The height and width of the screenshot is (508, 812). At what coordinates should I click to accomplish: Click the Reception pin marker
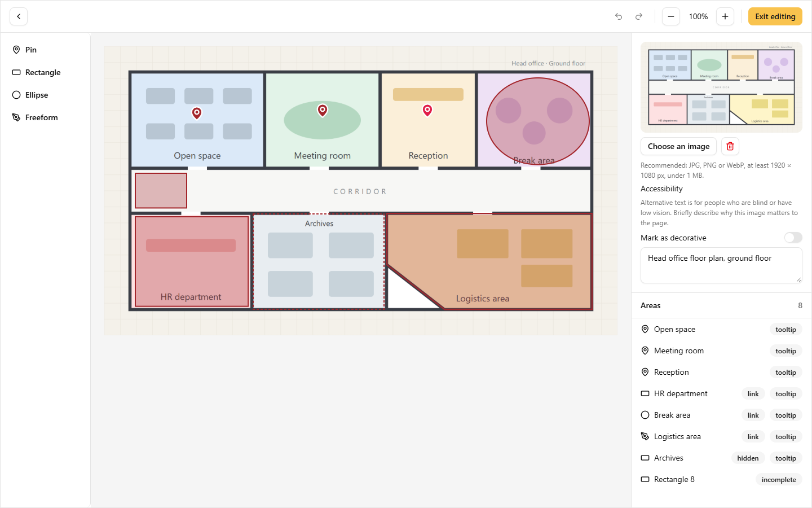pos(427,110)
